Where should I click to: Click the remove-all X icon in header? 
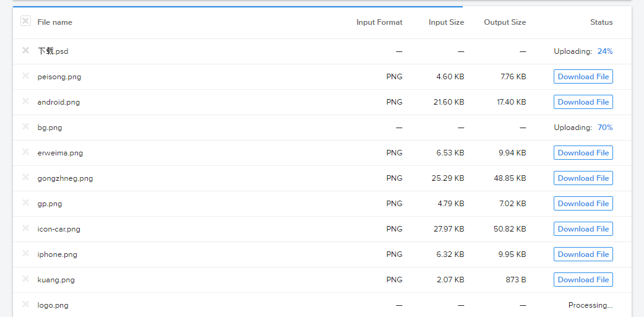[25, 21]
